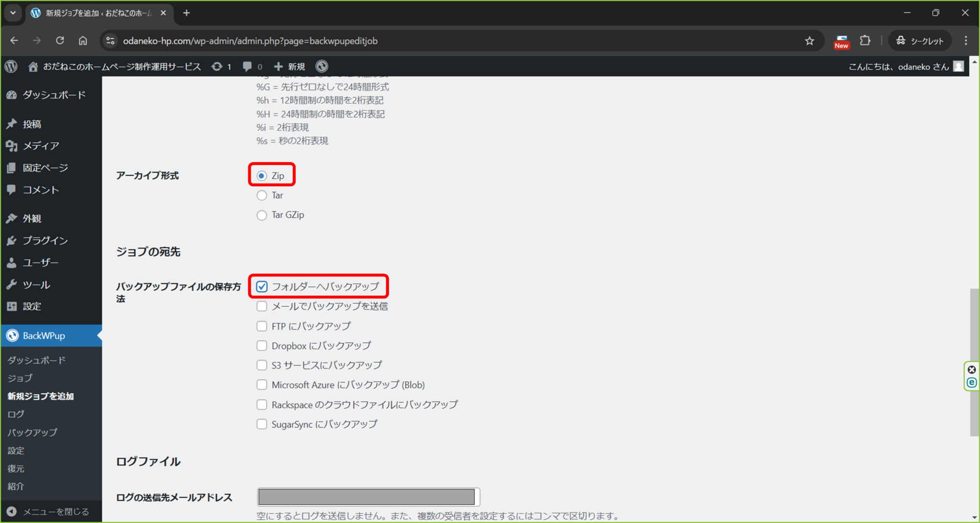Select the BackWPup plugin menu icon
Image resolution: width=980 pixels, height=523 pixels.
[12, 335]
